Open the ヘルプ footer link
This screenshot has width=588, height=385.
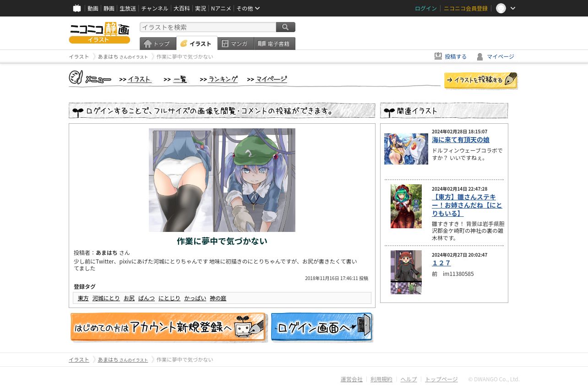coord(409,379)
